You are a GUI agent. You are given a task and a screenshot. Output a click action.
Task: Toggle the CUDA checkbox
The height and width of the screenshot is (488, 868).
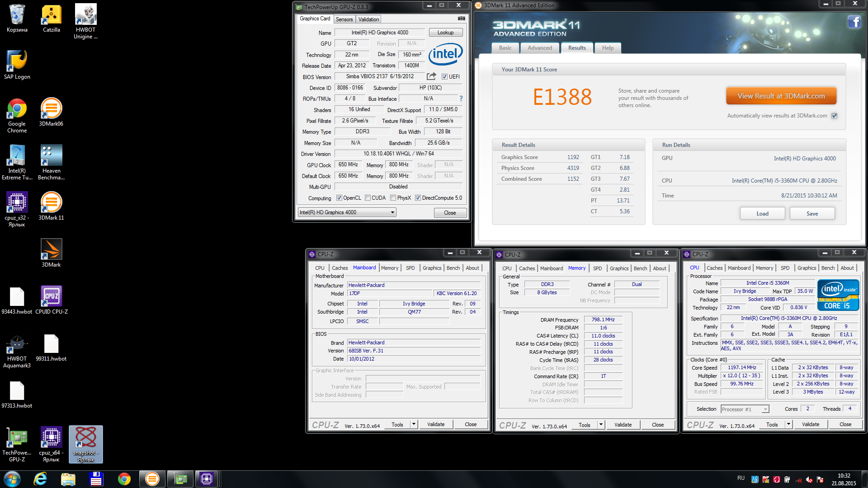click(x=368, y=198)
